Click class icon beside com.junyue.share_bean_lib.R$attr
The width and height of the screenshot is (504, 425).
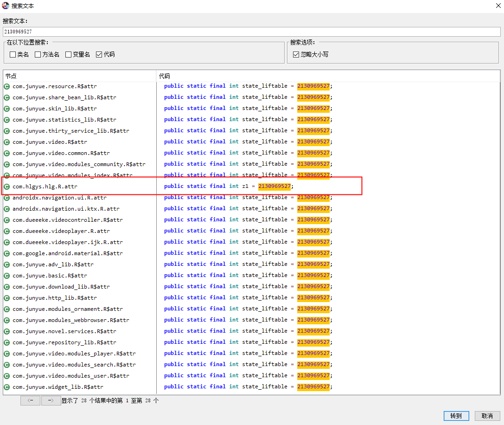[x=7, y=97]
